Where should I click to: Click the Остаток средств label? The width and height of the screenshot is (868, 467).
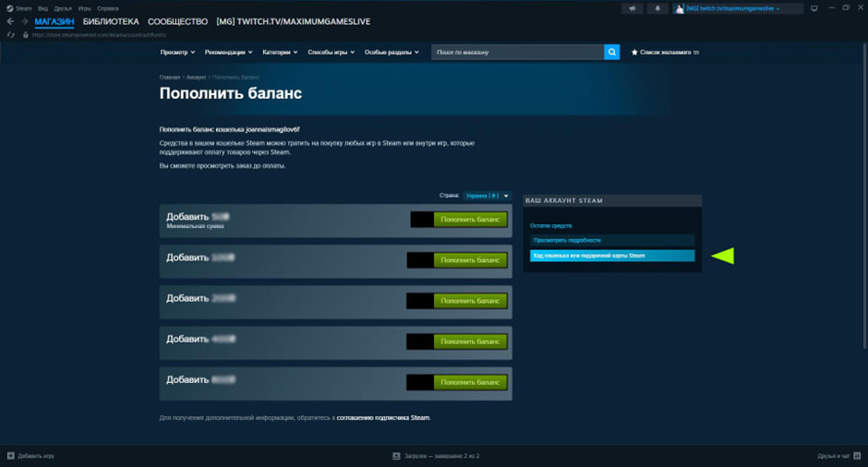[x=550, y=226]
